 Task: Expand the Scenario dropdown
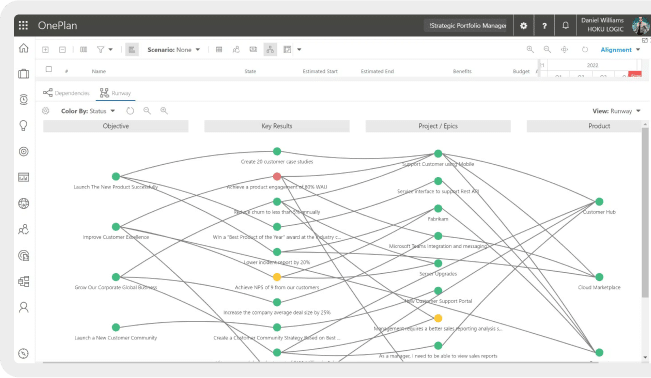click(174, 50)
